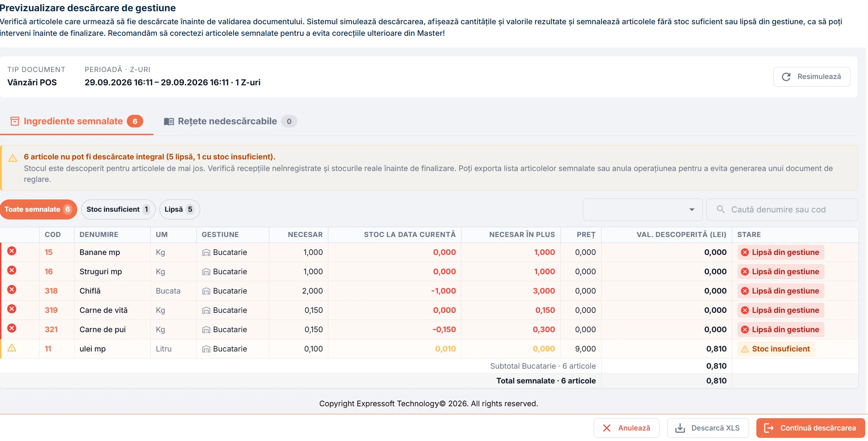Click the warehouse icon beside Bucatarie for Struguri mp

pyautogui.click(x=206, y=272)
